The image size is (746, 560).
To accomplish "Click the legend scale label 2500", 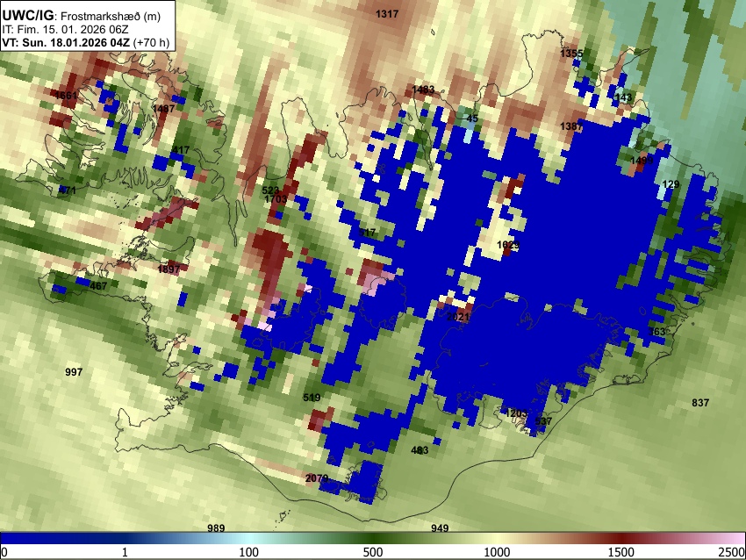I will [732, 552].
